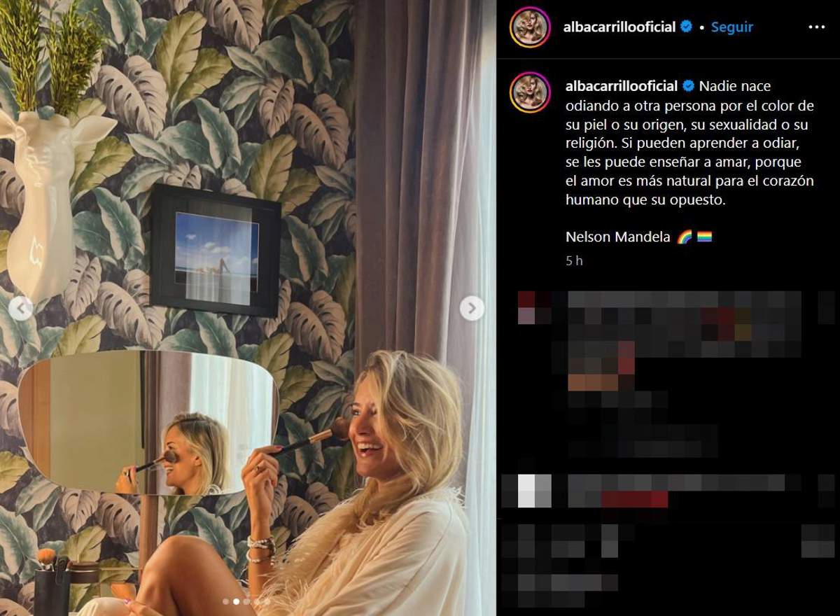
Task: Click the verified badge next to the caption username
Action: tap(689, 86)
